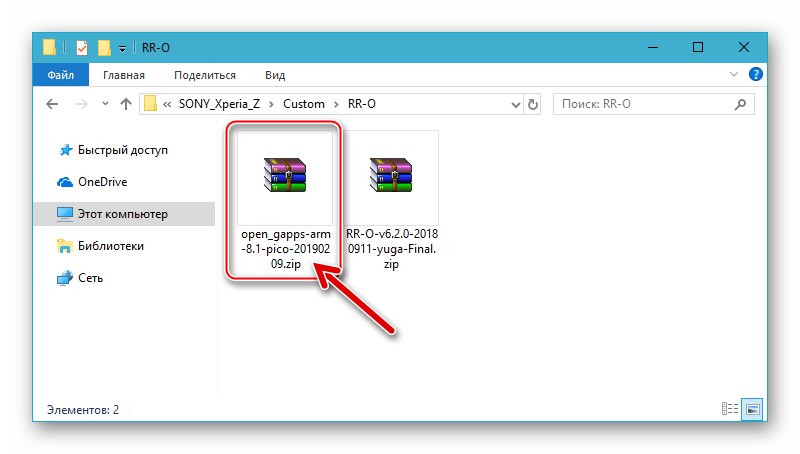Go forward with the forward arrow
Image resolution: width=800 pixels, height=454 pixels.
pyautogui.click(x=81, y=104)
